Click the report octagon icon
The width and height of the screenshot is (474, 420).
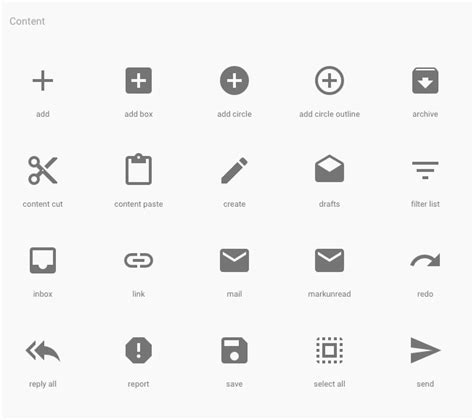pos(139,350)
